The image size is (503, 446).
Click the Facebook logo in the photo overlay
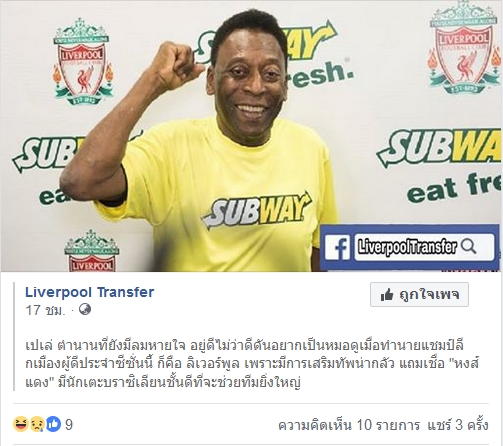[337, 247]
